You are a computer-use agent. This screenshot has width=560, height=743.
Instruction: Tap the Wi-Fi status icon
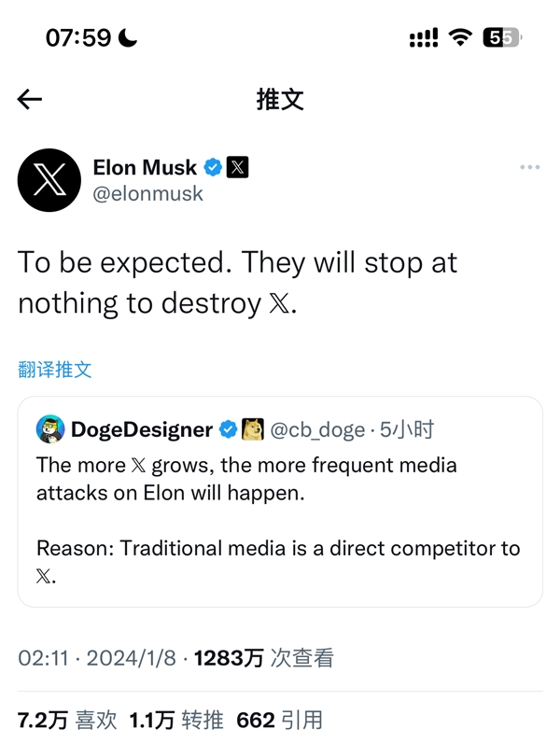click(x=460, y=37)
